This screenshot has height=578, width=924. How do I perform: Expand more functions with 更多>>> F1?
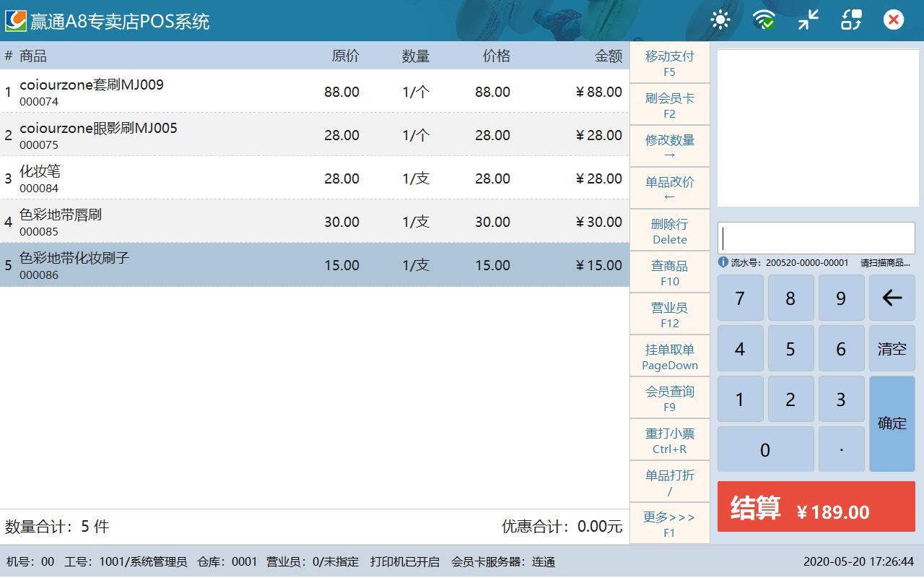[669, 524]
